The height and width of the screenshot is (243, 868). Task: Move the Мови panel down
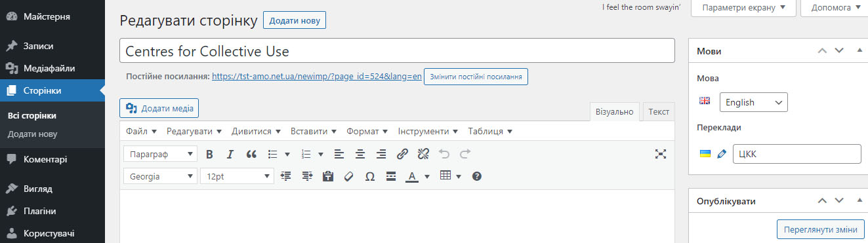coord(838,50)
